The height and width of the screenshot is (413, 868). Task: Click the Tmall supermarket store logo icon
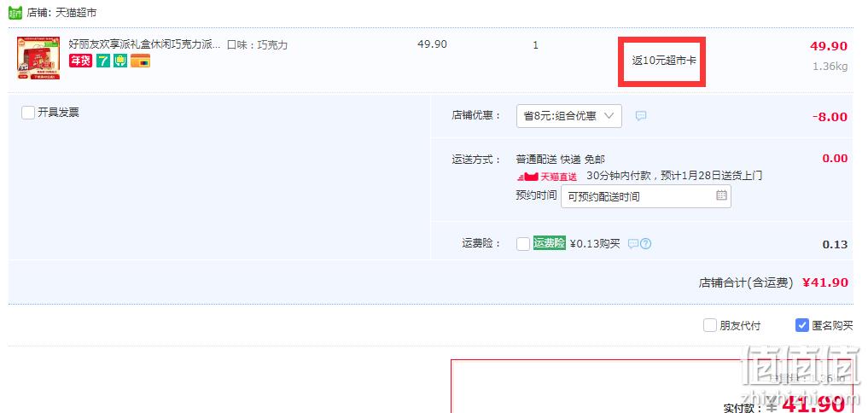pyautogui.click(x=15, y=12)
